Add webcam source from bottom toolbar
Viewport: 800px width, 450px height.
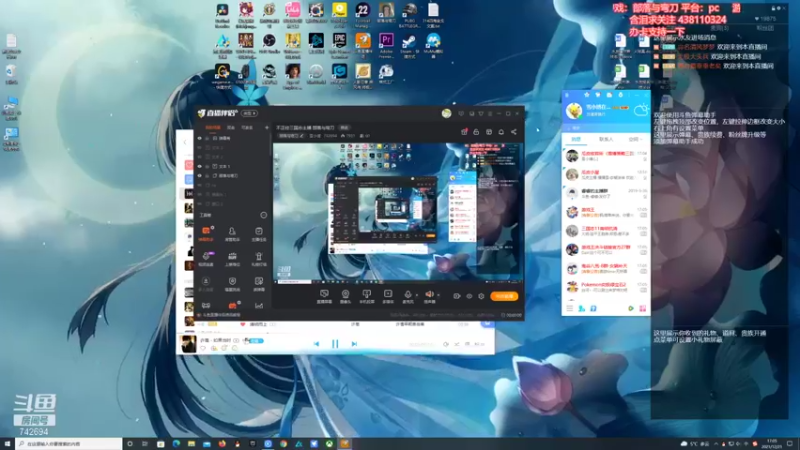coord(345,294)
